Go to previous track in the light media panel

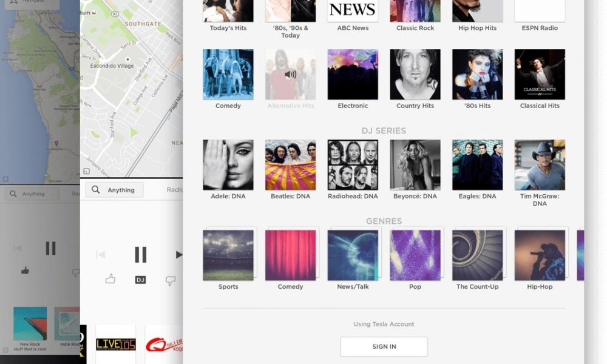coord(101,255)
